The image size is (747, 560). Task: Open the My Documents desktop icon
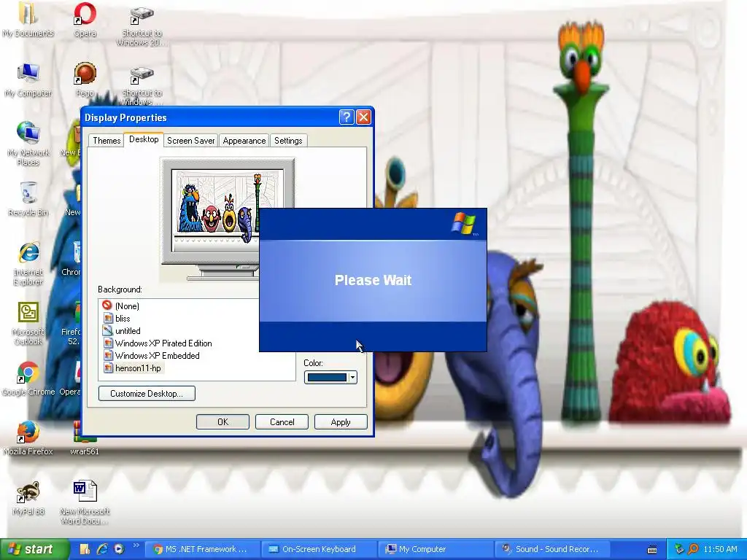click(28, 20)
